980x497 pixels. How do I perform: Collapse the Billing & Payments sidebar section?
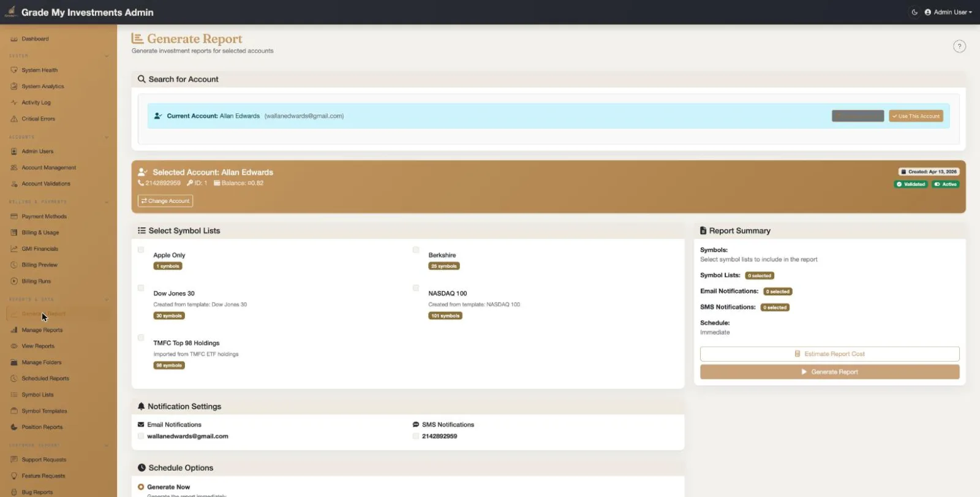pos(107,202)
